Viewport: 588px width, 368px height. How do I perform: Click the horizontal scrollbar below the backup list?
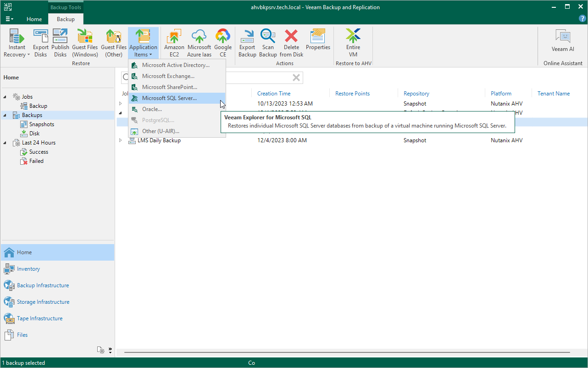tap(347, 352)
